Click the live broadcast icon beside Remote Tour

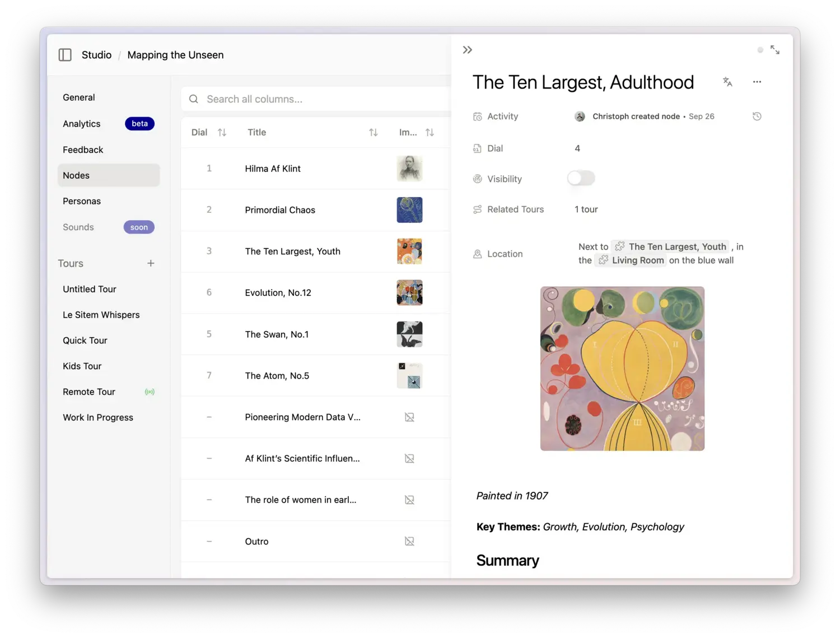click(150, 392)
